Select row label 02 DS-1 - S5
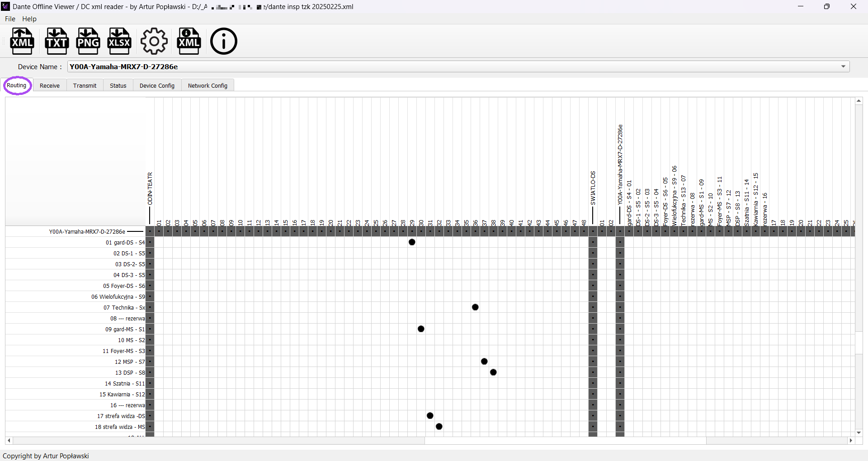The image size is (868, 461). (129, 254)
